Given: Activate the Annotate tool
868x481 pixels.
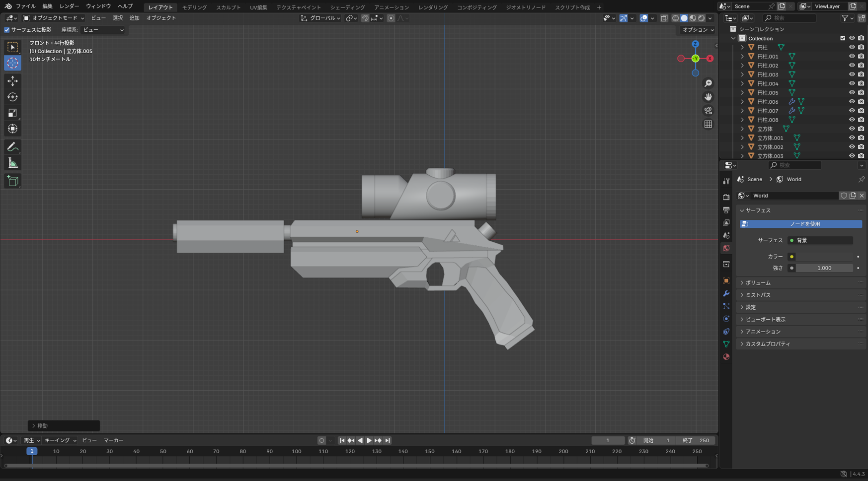Looking at the screenshot, I should pos(12,146).
